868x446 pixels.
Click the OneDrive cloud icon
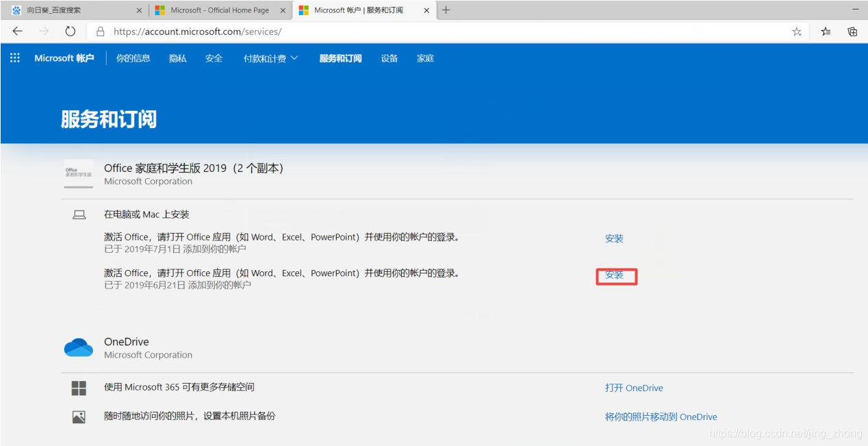click(x=79, y=347)
